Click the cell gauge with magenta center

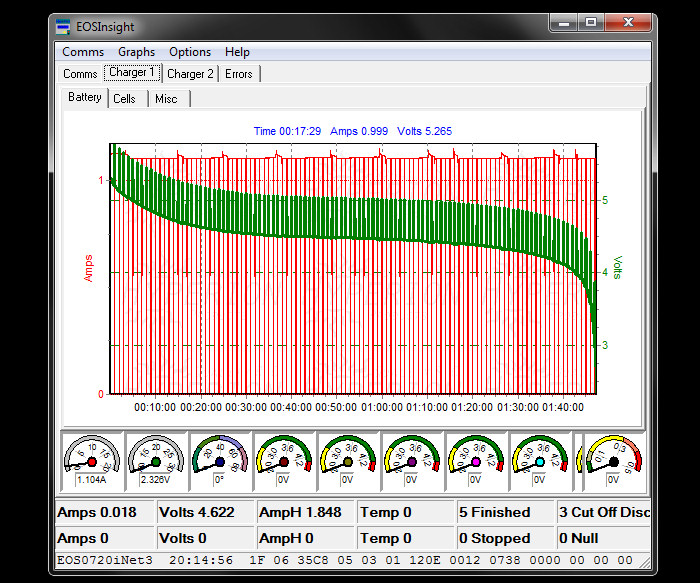click(x=476, y=460)
